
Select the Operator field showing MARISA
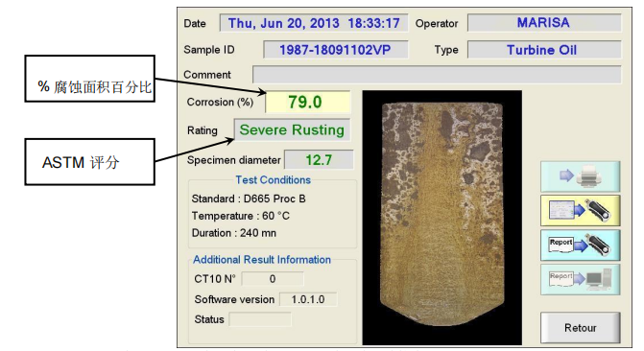coord(544,23)
